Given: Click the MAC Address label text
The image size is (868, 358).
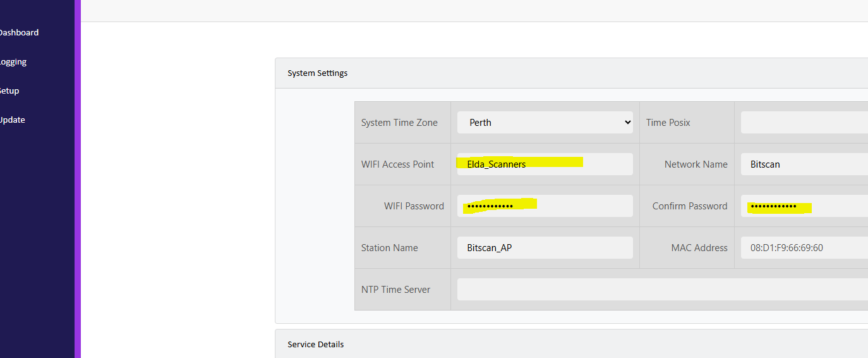Looking at the screenshot, I should point(699,247).
